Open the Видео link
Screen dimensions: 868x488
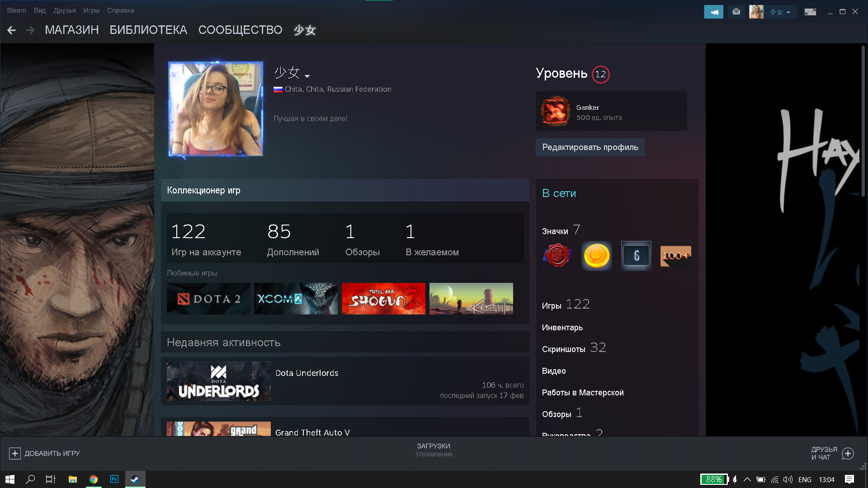[554, 371]
